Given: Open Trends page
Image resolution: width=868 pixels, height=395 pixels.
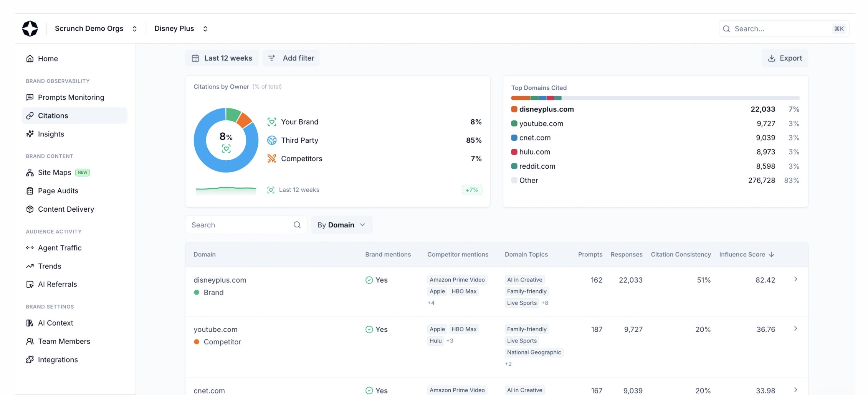Looking at the screenshot, I should [x=74, y=266].
